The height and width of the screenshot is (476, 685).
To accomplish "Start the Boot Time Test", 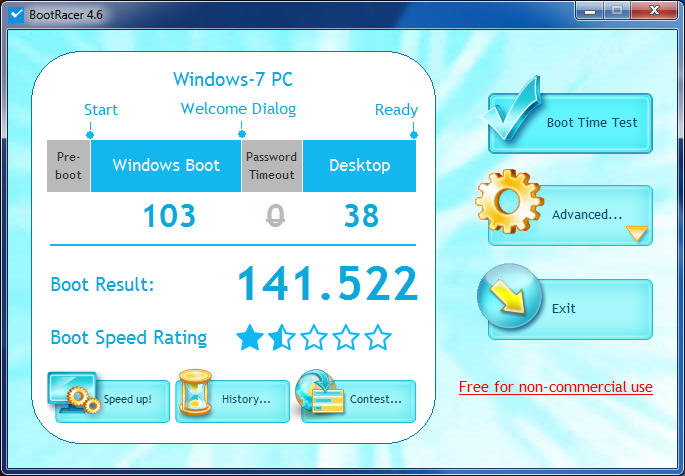I will click(x=570, y=123).
